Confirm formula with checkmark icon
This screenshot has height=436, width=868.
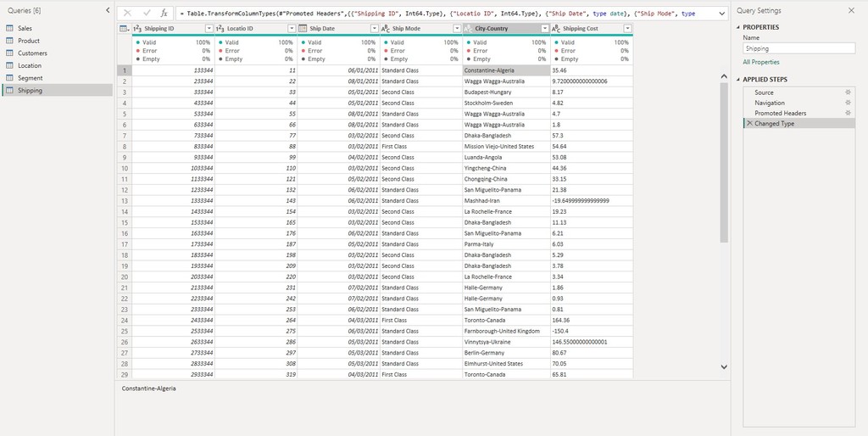[147, 14]
